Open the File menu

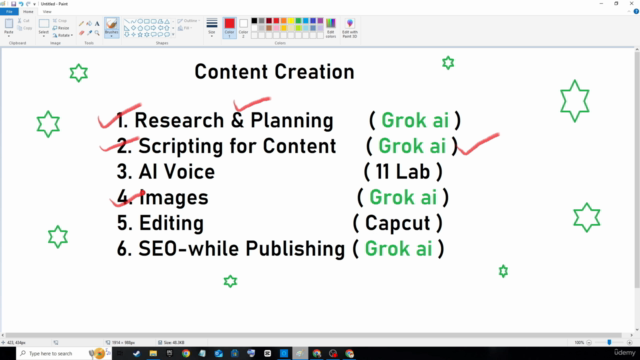pos(9,11)
